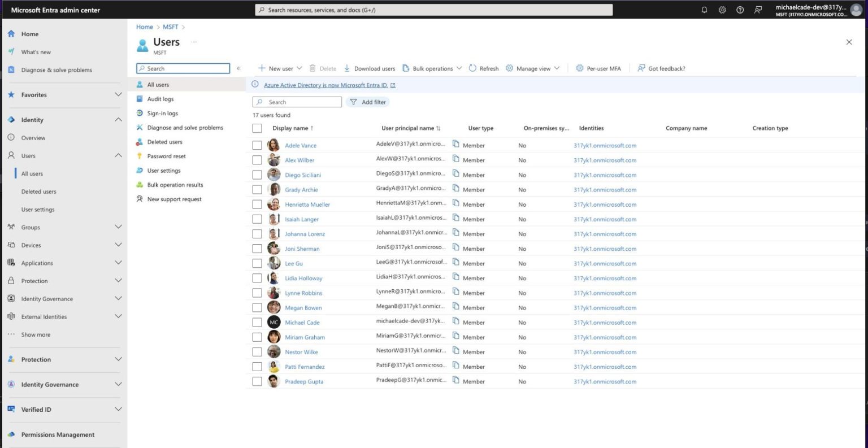
Task: Select Patti Fernandez's row checkbox
Action: coord(257,366)
